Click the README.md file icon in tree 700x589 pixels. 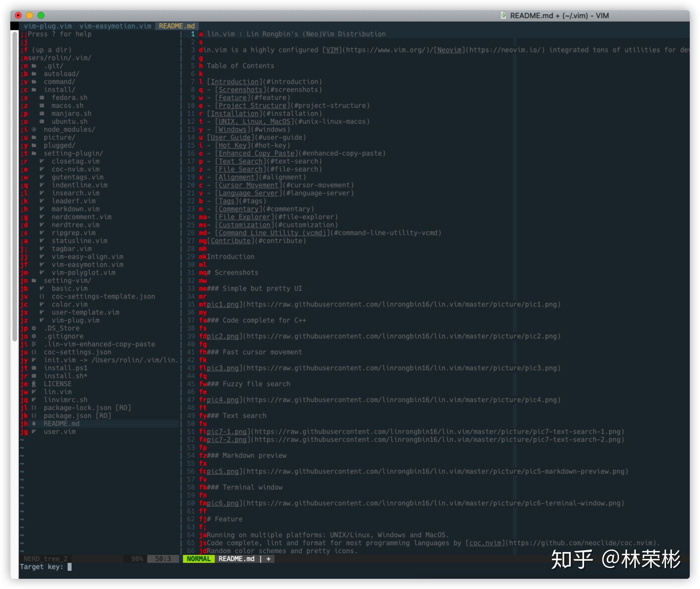click(34, 424)
